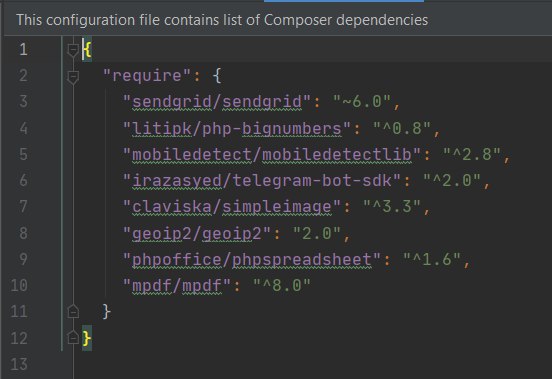The height and width of the screenshot is (379, 552).
Task: Click line number 13 in the gutter
Action: 19,364
